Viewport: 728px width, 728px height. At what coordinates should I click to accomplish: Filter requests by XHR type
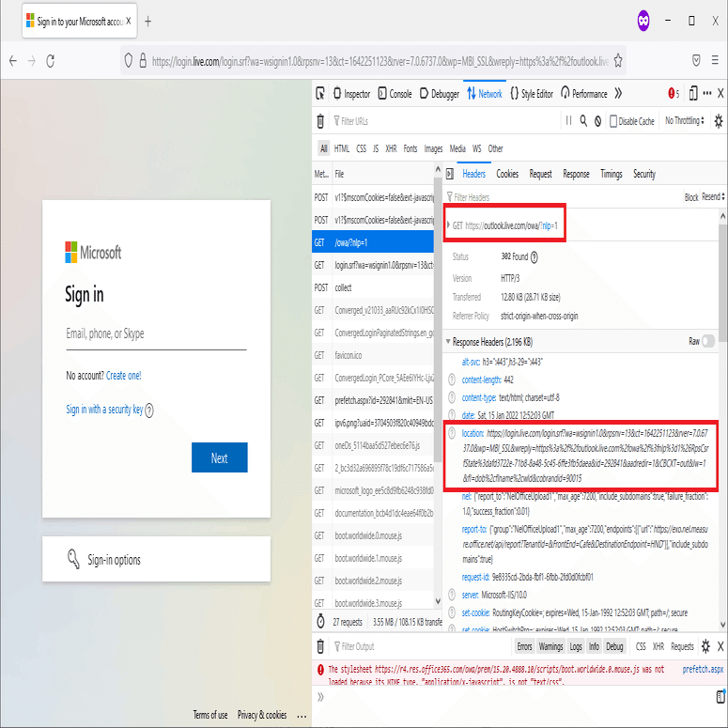[392, 148]
